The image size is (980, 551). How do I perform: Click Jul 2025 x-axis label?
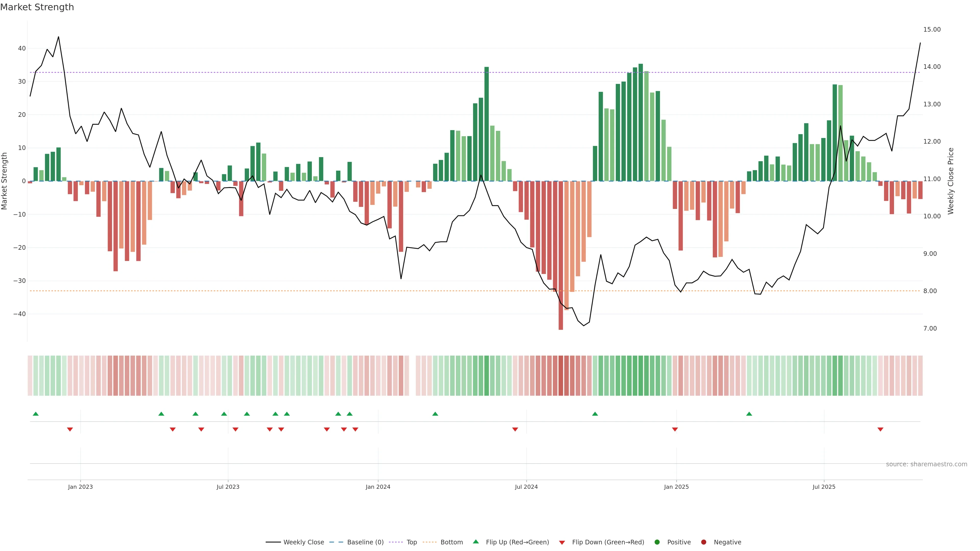tap(824, 487)
